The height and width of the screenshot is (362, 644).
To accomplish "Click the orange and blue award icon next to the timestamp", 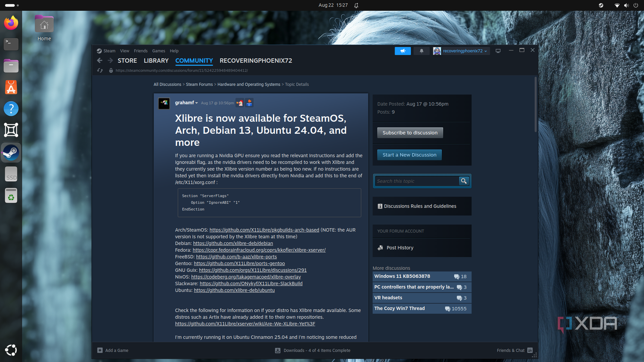I will (x=249, y=103).
